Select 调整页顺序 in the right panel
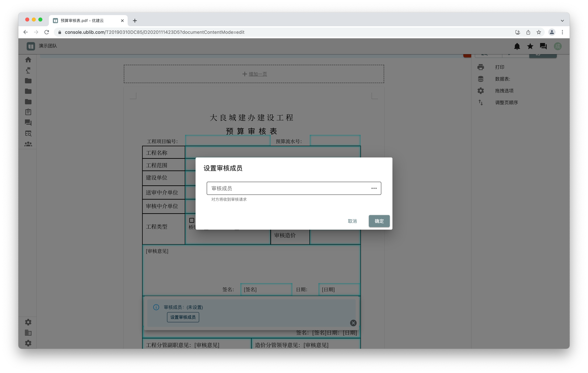Viewport: 588px width, 373px height. coord(506,103)
